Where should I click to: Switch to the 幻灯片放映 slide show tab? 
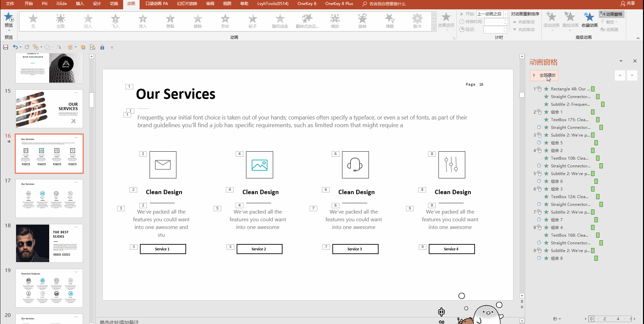pos(187,4)
